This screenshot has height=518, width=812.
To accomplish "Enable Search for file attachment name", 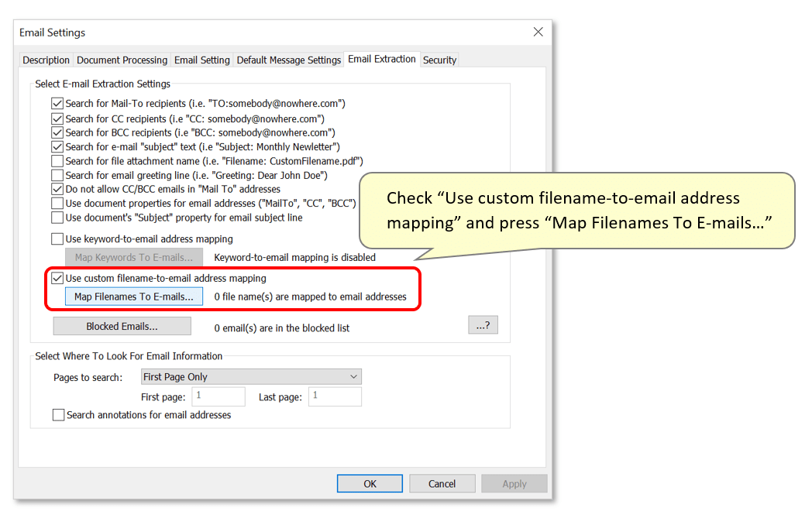I will (57, 161).
